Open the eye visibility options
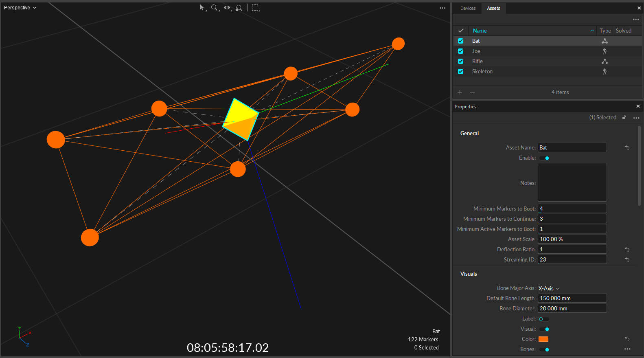 (x=227, y=8)
